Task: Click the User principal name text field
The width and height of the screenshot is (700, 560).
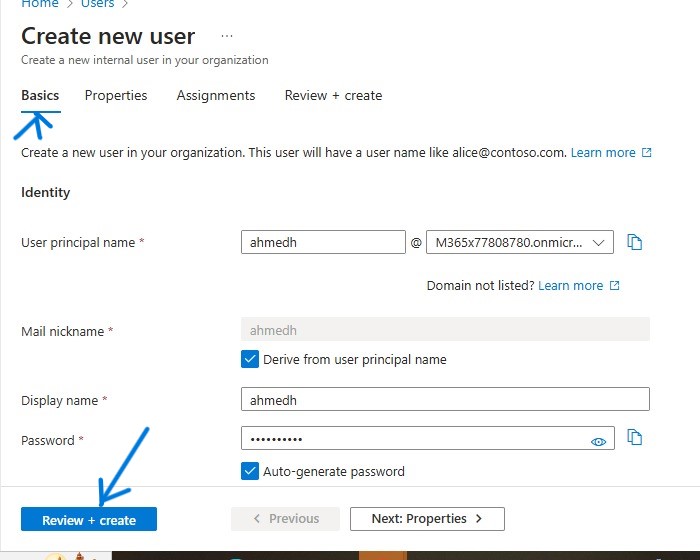Action: click(x=322, y=242)
